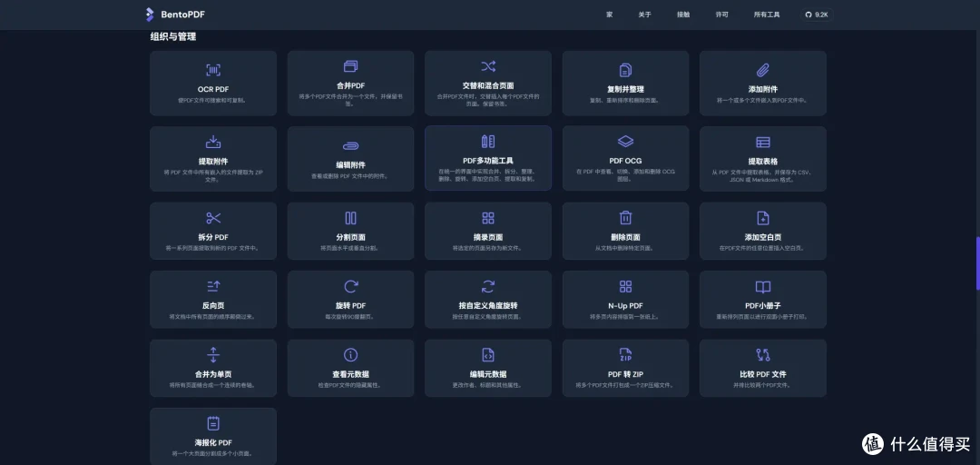
Task: Open the 反向页 reverse order icon
Action: (x=213, y=286)
